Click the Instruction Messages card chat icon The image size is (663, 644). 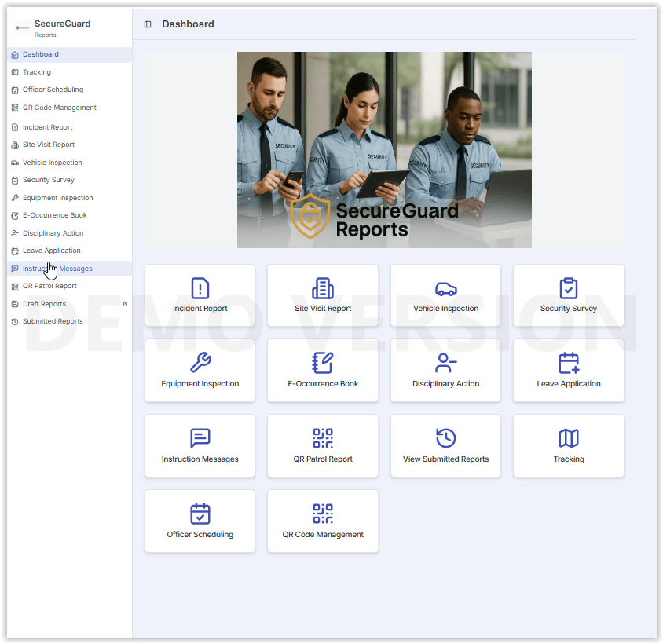click(200, 437)
